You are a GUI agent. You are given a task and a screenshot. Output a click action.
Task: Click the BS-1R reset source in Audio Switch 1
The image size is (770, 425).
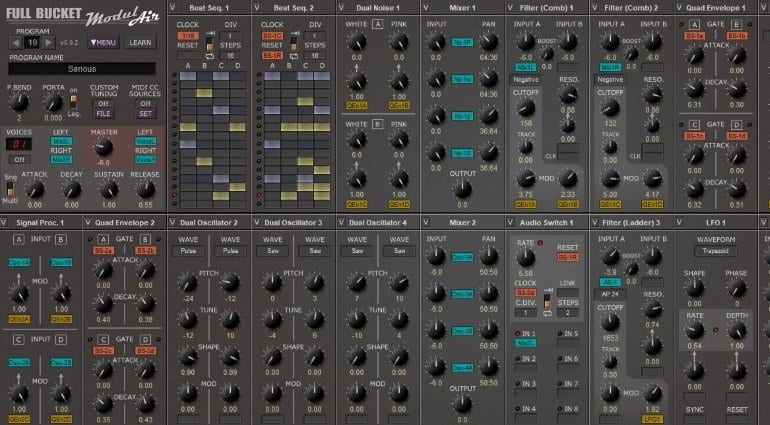pyautogui.click(x=568, y=257)
